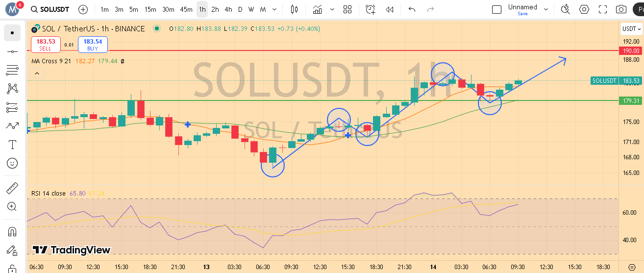Click the MA value 182.27
The image size is (644, 273).
pyautogui.click(x=85, y=61)
